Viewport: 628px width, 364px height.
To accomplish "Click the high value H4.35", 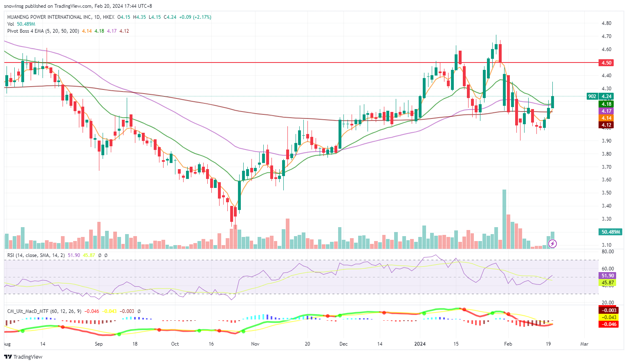I will pos(139,17).
